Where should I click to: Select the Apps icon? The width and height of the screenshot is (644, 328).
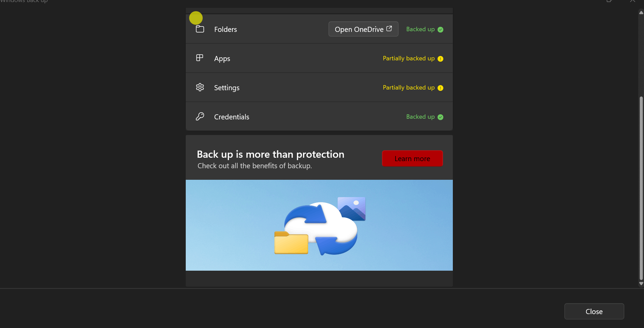click(x=200, y=58)
